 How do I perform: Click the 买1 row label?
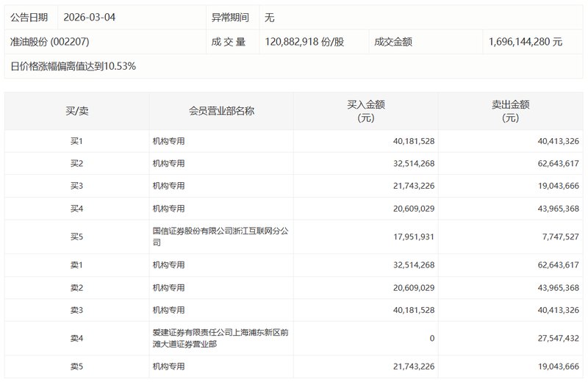77,141
